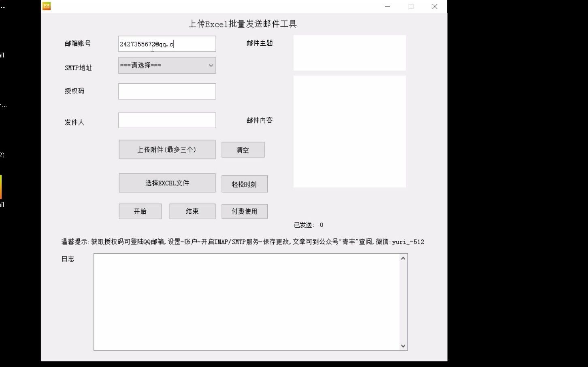Click the 结束 stop button
Viewport: 588px width, 367px height.
point(192,211)
